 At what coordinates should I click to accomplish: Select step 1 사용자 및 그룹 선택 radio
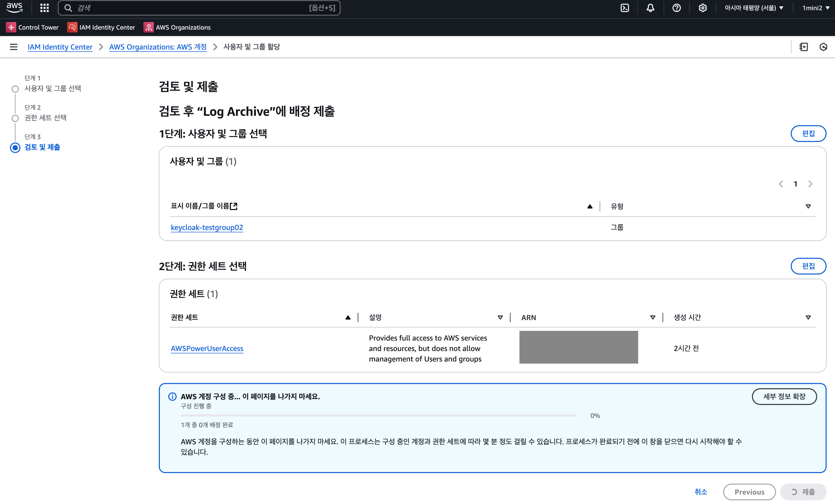[x=15, y=89]
